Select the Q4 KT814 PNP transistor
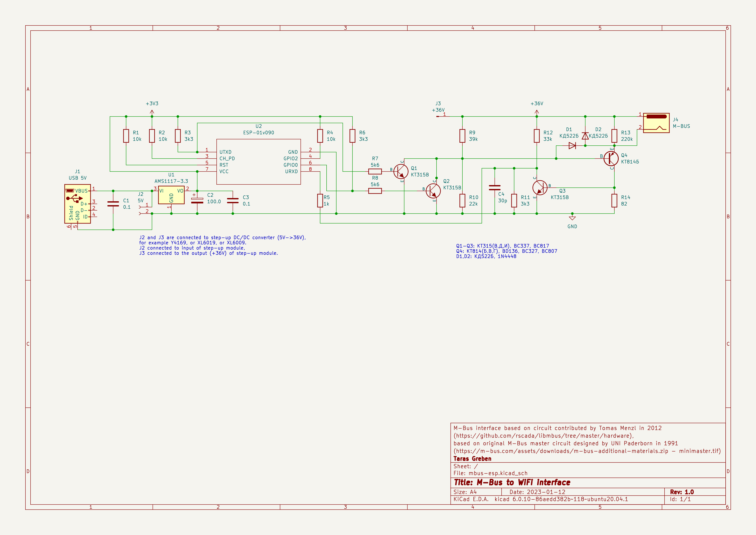 click(611, 159)
